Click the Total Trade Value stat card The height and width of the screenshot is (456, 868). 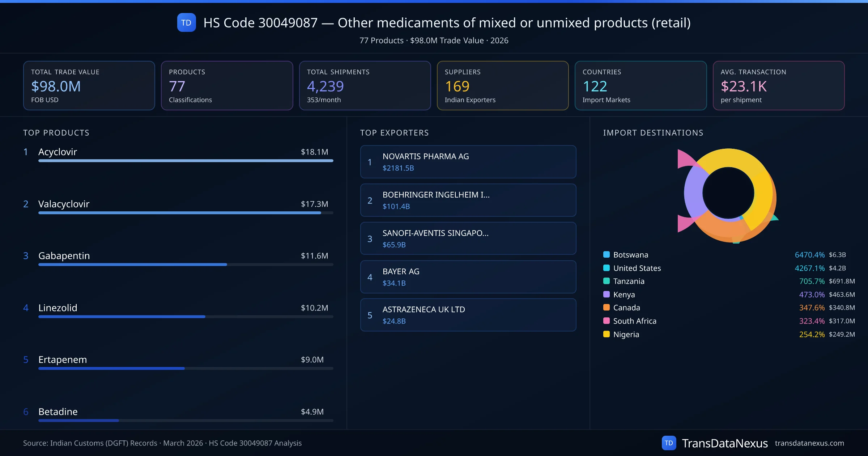[89, 85]
